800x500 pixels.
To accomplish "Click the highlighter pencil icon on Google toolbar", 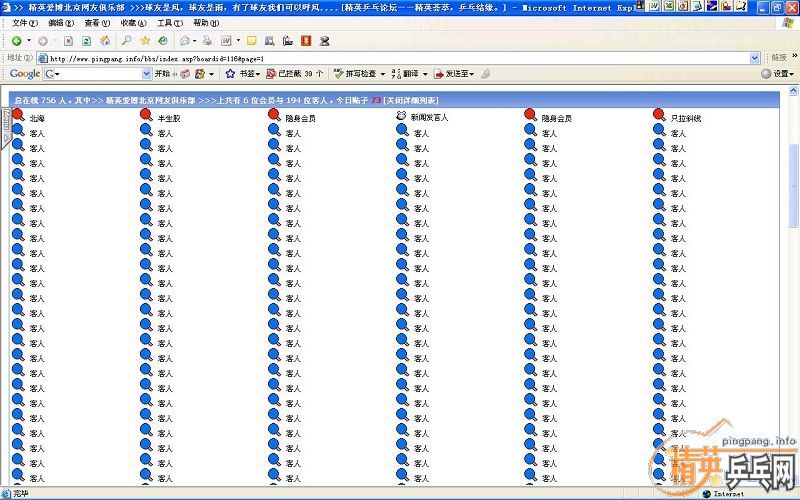I will tap(485, 74).
